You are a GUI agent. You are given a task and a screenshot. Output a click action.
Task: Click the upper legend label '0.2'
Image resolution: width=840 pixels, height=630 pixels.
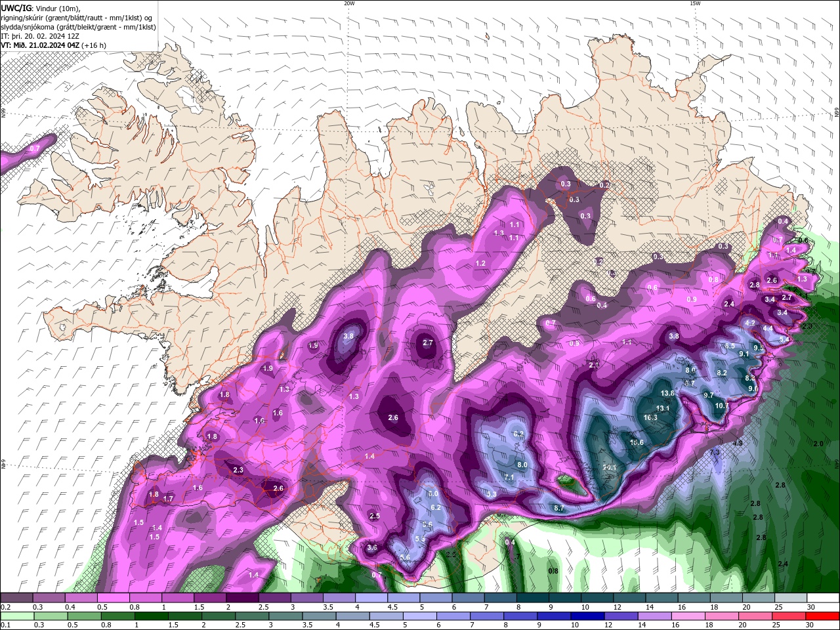click(6, 607)
